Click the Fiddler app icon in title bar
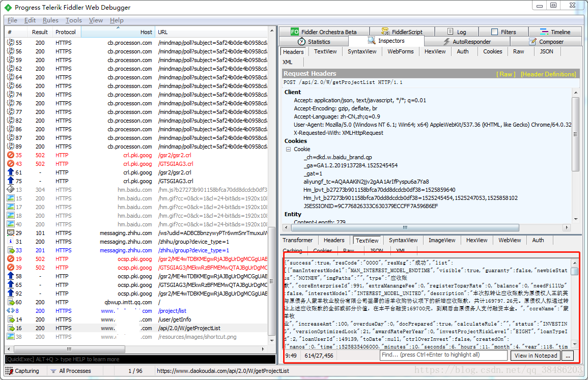Viewport: 588px width, 380px height. (8, 7)
